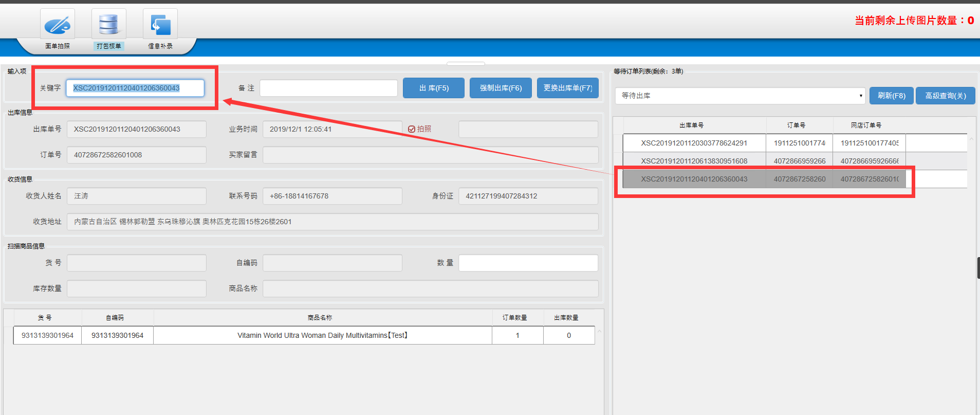Expand the 等待出库 status dropdown
The width and height of the screenshot is (980, 415).
[x=740, y=96]
